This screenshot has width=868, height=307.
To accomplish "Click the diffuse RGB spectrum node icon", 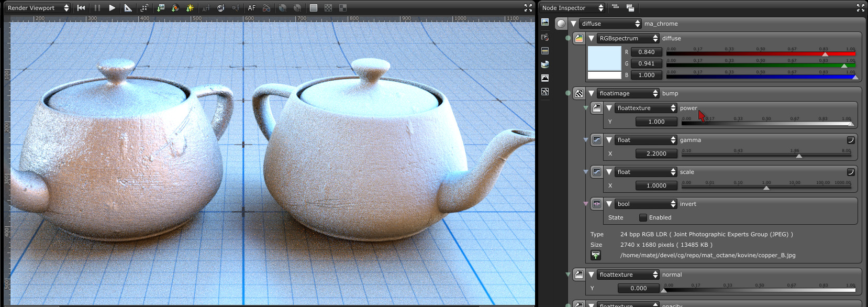I will 579,38.
